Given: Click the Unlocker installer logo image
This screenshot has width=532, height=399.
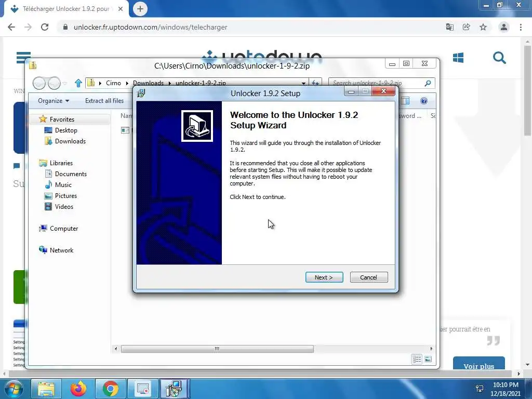Looking at the screenshot, I should (197, 126).
